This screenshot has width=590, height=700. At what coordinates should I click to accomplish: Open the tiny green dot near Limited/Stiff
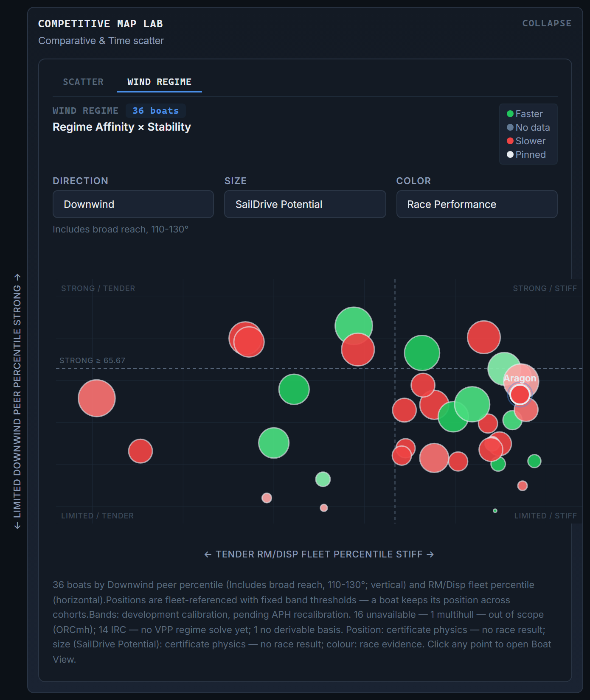pos(495,511)
